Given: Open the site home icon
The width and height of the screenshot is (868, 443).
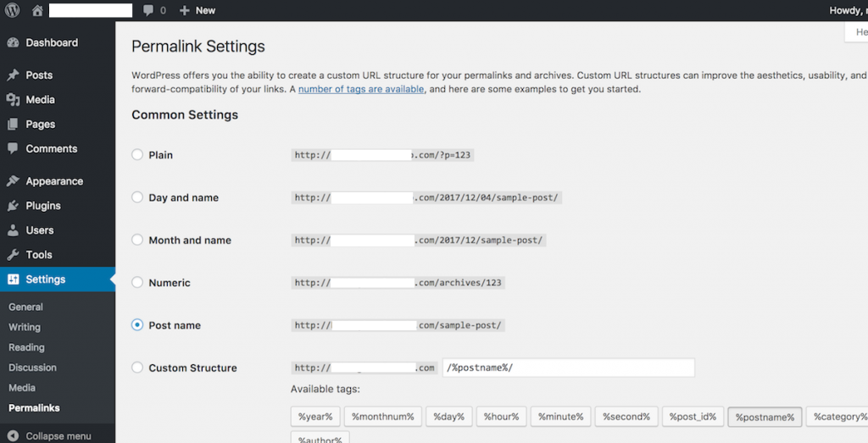Looking at the screenshot, I should pyautogui.click(x=37, y=10).
